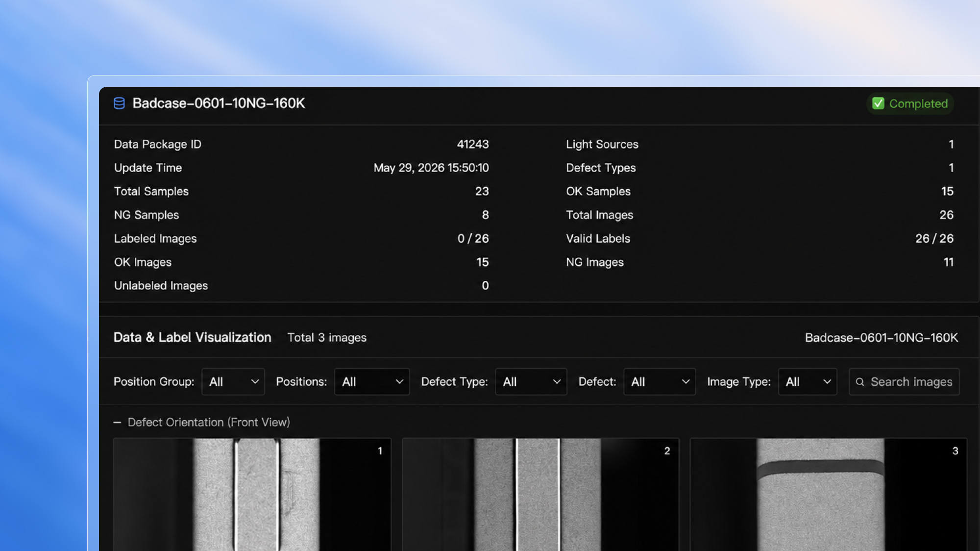Open thumbnail image number 2

(x=540, y=494)
